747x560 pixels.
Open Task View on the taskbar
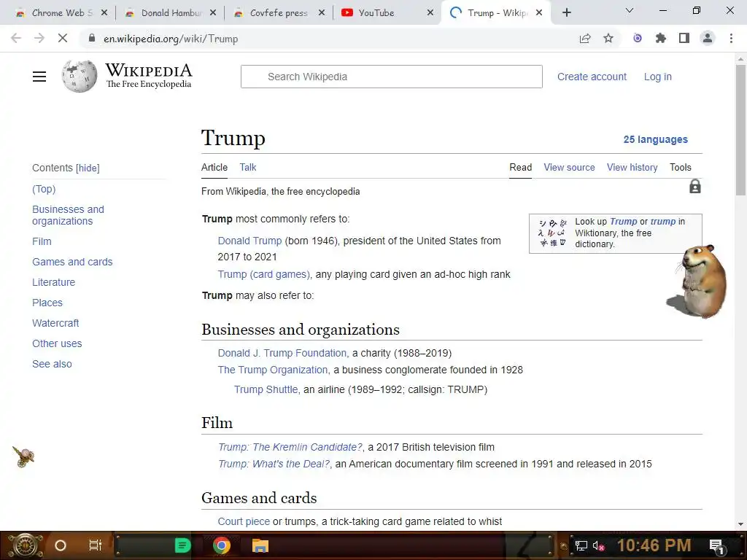tap(96, 545)
